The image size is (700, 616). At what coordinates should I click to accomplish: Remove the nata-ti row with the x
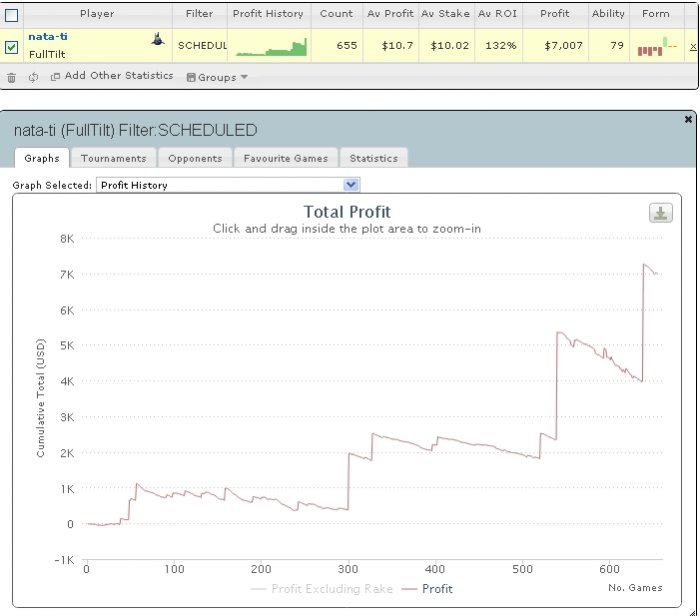pyautogui.click(x=693, y=46)
